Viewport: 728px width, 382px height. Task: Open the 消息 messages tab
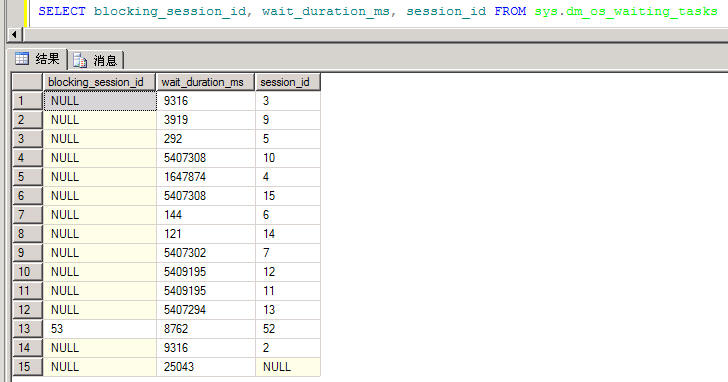pos(96,60)
